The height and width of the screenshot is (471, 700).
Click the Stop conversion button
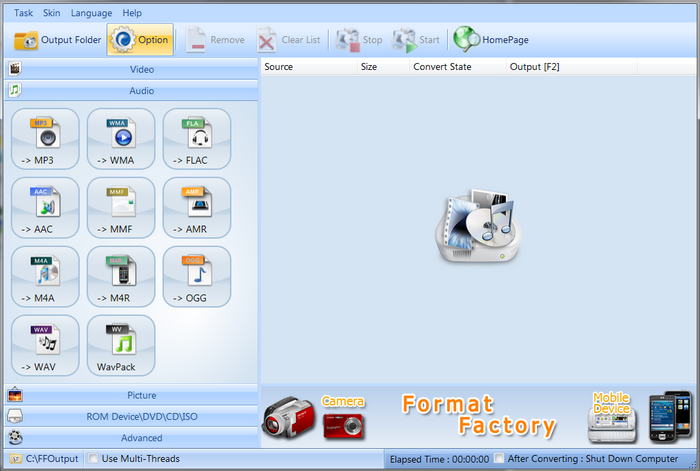click(x=359, y=40)
